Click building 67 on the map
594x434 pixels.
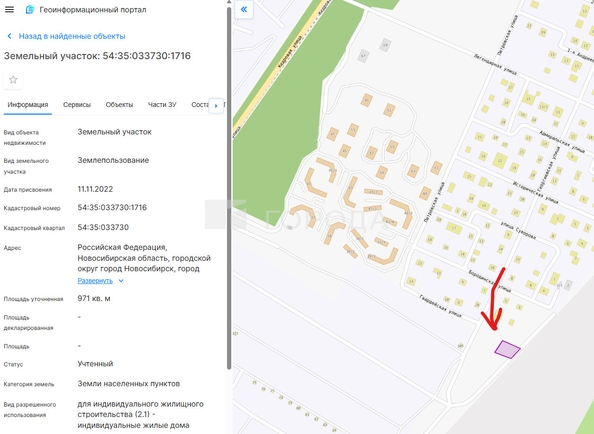click(x=363, y=56)
